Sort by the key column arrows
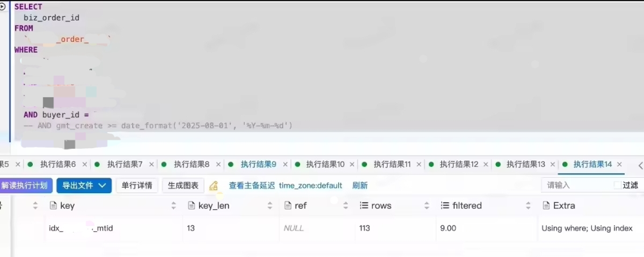This screenshot has width=644, height=257. pos(173,205)
